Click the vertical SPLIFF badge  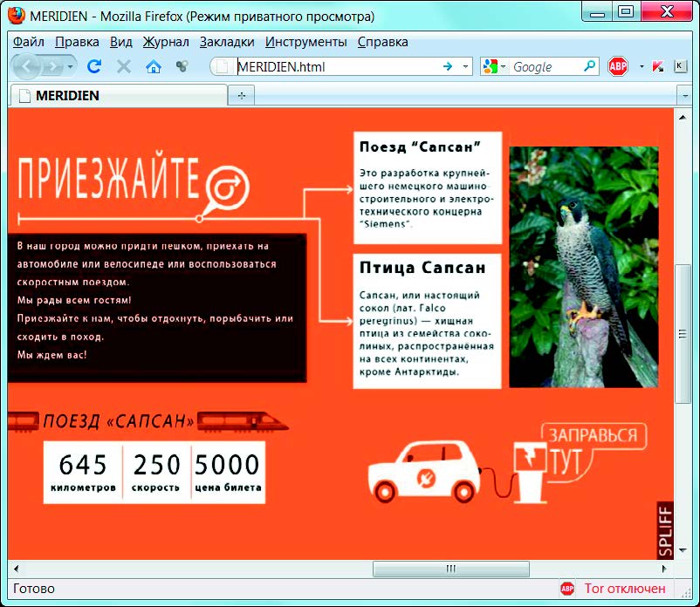point(665,530)
